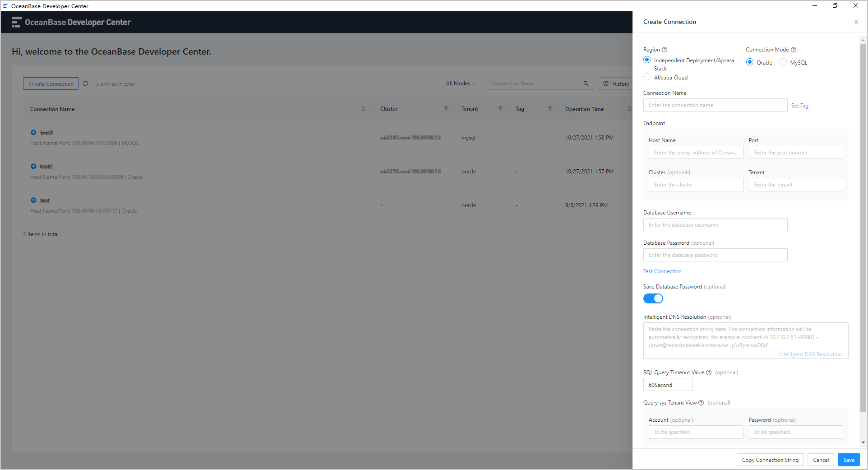The width and height of the screenshot is (868, 470).
Task: Open the All Modes dropdown
Action: pyautogui.click(x=461, y=84)
